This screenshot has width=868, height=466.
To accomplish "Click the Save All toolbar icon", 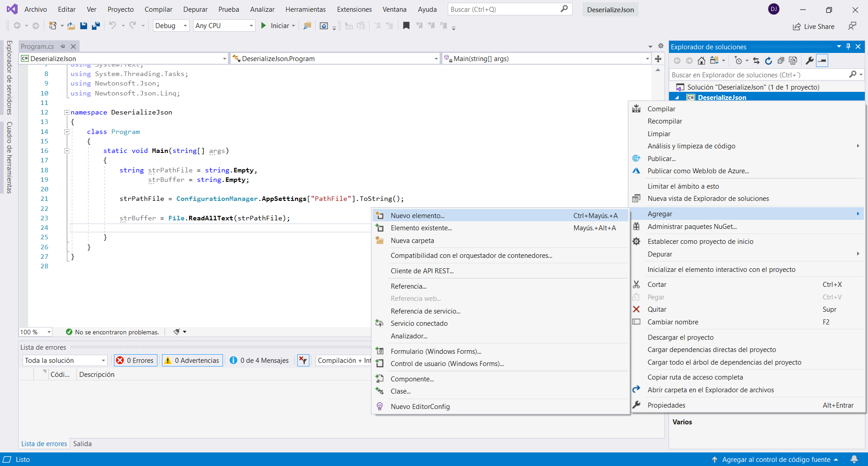I will 96,26.
